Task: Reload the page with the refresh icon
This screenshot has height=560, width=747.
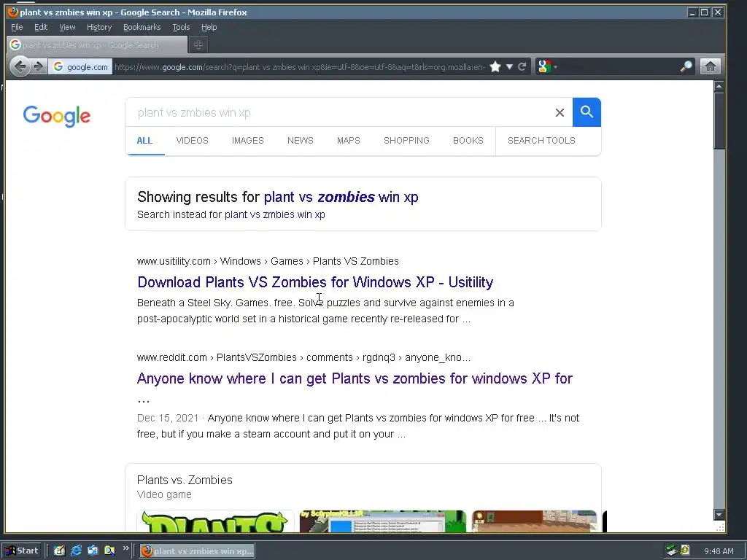Action: coord(522,66)
